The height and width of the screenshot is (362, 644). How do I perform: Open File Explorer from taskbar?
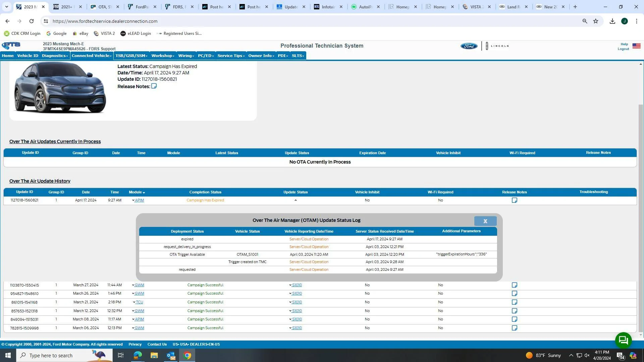coord(154,355)
